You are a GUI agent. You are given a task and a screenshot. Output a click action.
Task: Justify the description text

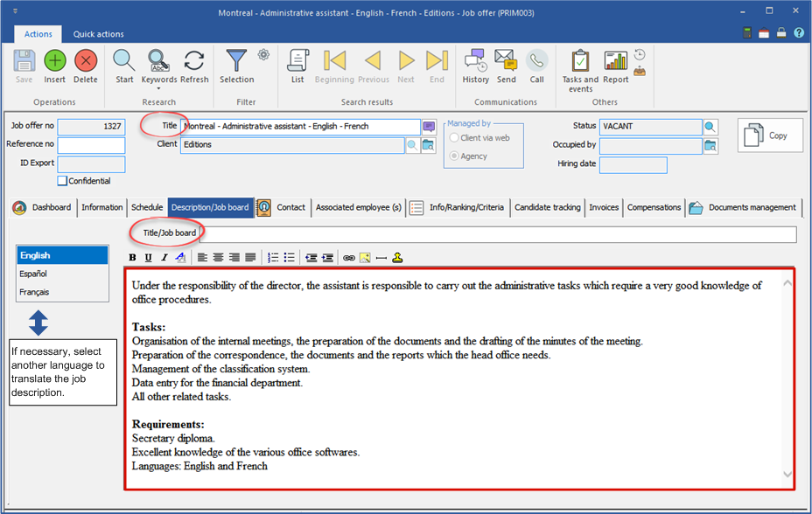coord(250,258)
